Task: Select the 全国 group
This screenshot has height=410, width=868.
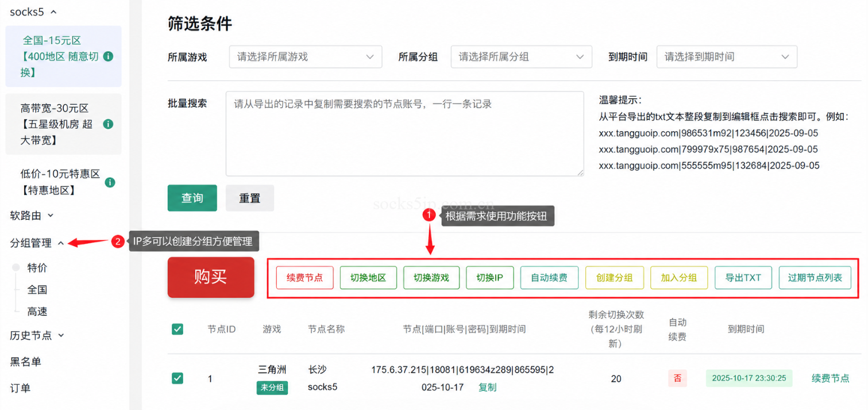Action: 37,290
